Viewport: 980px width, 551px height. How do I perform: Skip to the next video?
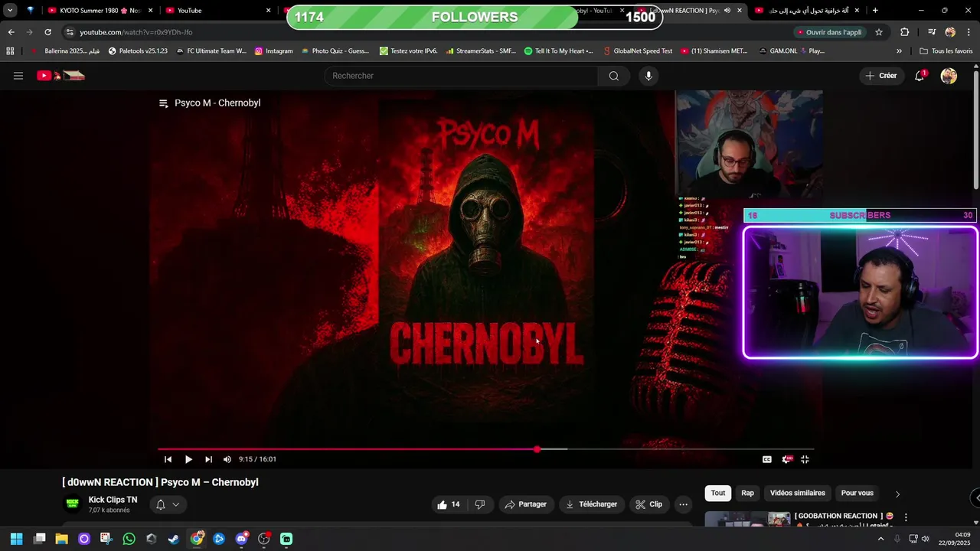[x=208, y=459]
